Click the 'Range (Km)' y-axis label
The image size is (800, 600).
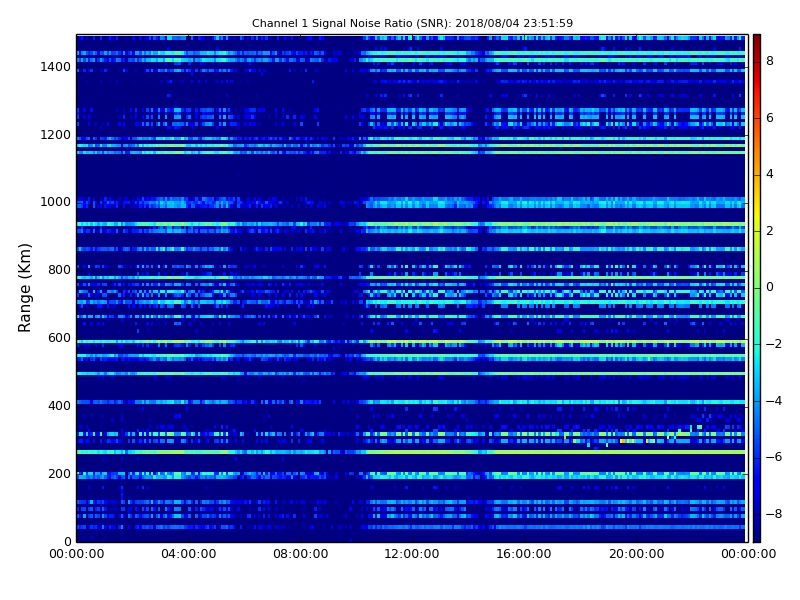24,288
